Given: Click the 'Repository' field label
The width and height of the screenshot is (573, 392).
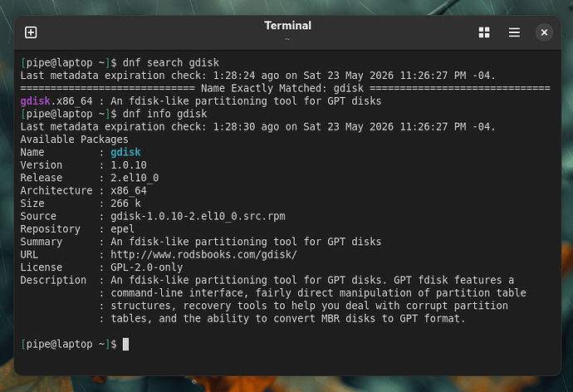Looking at the screenshot, I should tap(50, 229).
